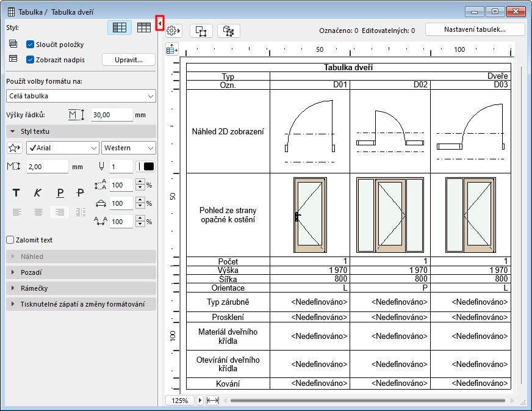The width and height of the screenshot is (532, 411).
Task: Collapse the left format panel using the arrow
Action: (160, 23)
